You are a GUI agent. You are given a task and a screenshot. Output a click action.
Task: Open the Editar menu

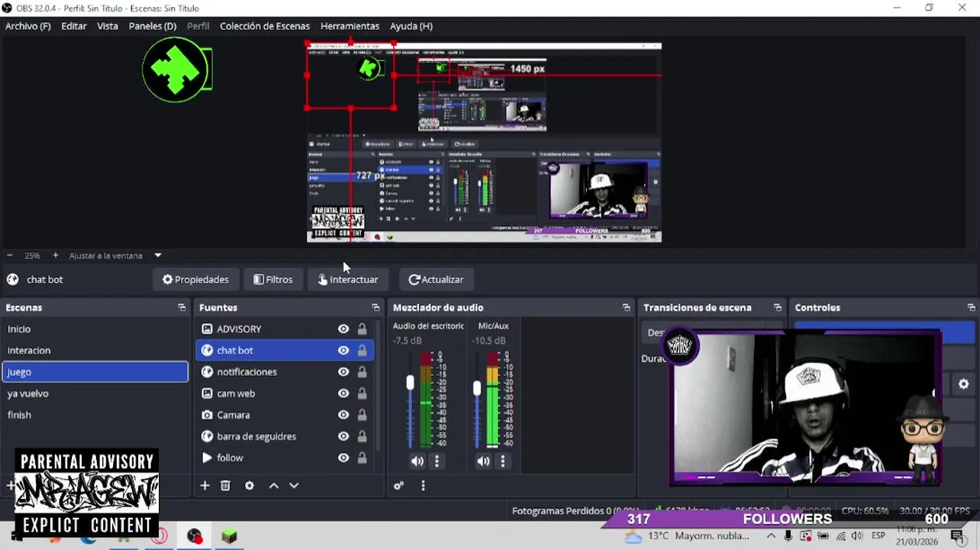coord(74,26)
